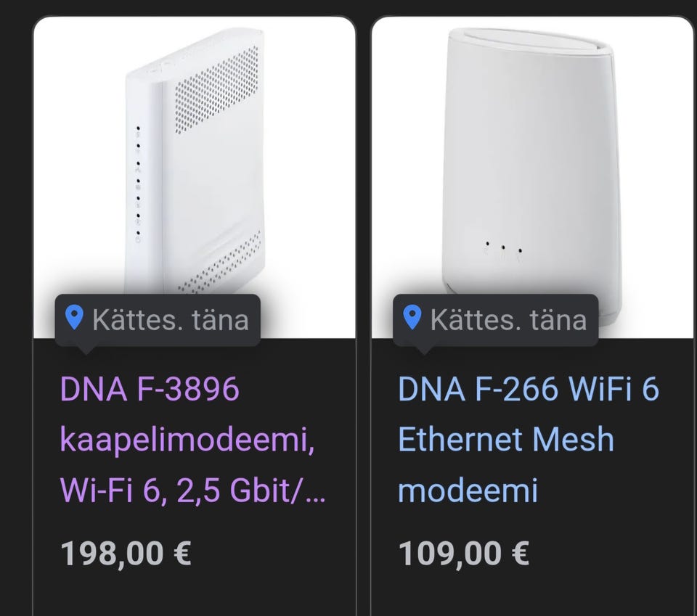The width and height of the screenshot is (697, 616).
Task: Open the DNA F-3896 cable modem image
Action: tap(195, 167)
